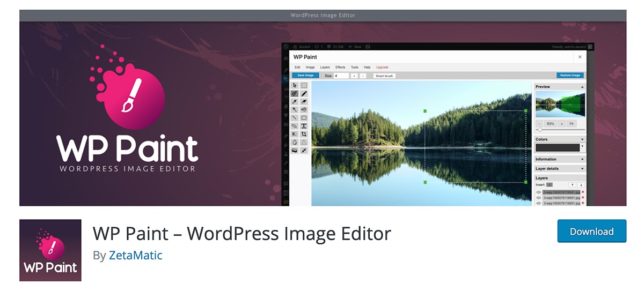
Task: Click the red Upgrade menu item
Action: pos(382,67)
